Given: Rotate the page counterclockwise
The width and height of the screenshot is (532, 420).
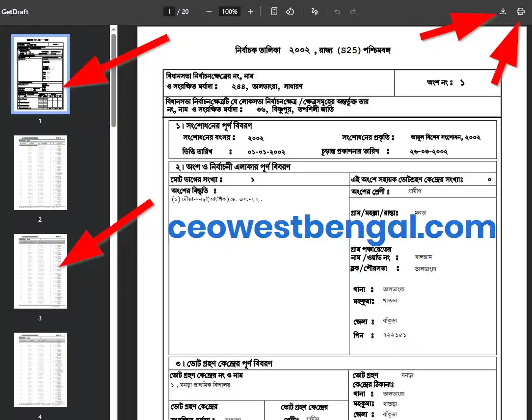Looking at the screenshot, I should coord(290,11).
